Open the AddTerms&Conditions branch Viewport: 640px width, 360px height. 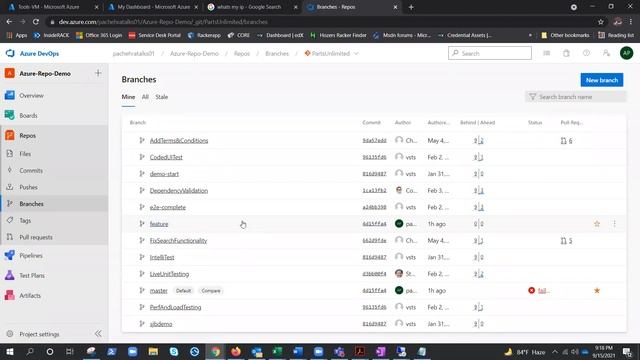pos(179,140)
